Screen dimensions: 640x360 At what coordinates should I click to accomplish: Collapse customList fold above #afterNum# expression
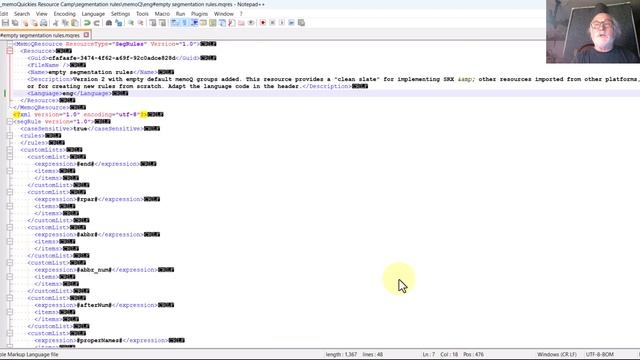pyautogui.click(x=10, y=298)
